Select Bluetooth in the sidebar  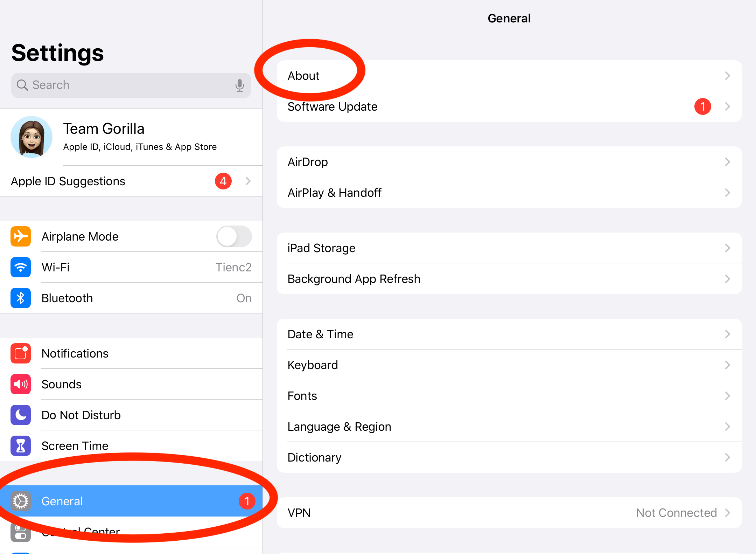coord(131,298)
